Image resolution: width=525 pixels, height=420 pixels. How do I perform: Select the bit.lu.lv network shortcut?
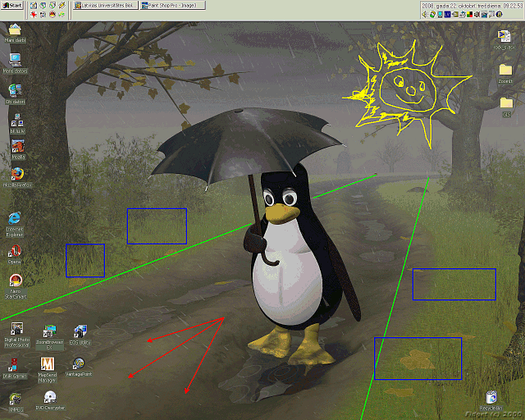[17, 123]
